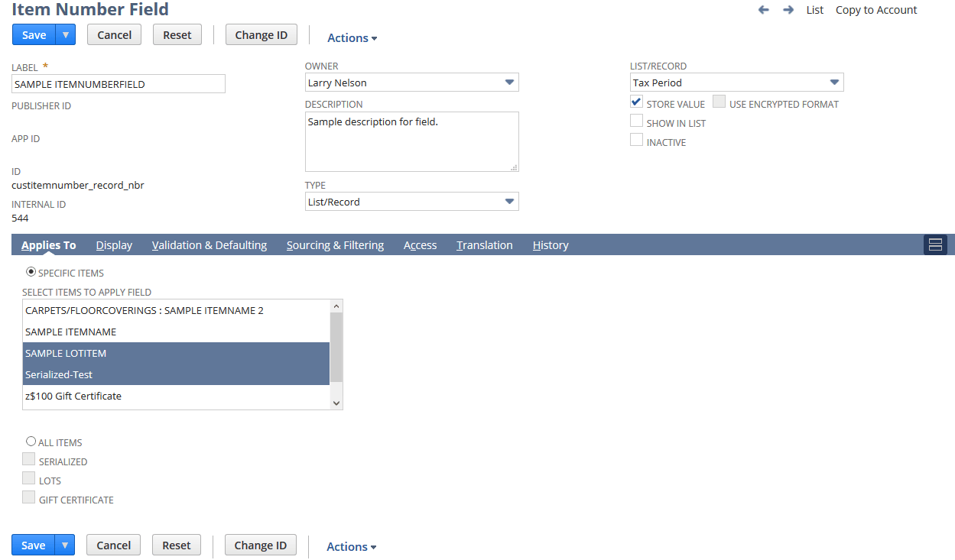Screen dimensions: 955x560
Task: Click bottom Change ID button
Action: click(x=261, y=545)
